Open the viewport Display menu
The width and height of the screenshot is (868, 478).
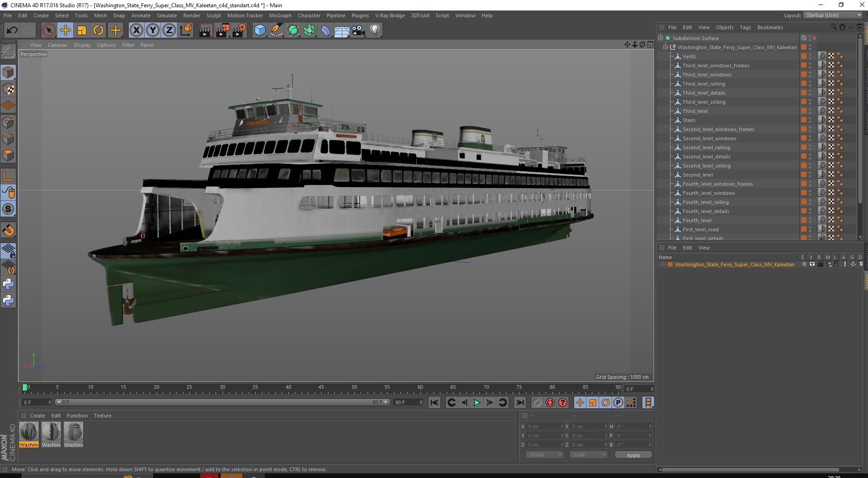(x=82, y=45)
